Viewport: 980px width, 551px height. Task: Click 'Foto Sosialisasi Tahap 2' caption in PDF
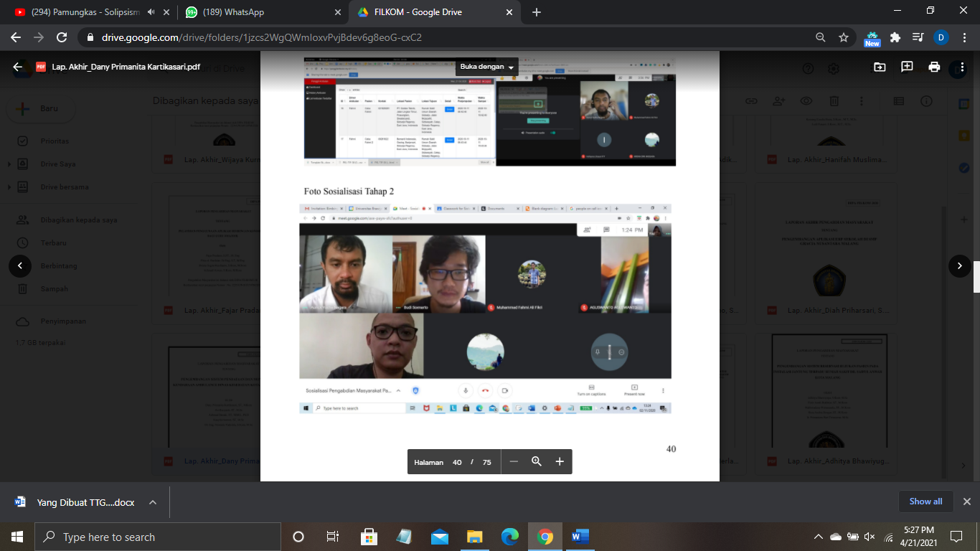(349, 192)
